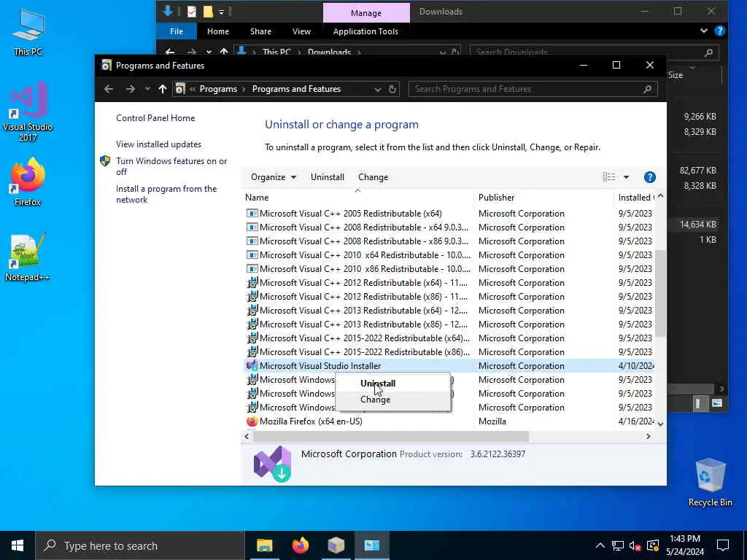This screenshot has width=747, height=560.
Task: Click the search magnifier in Programs and Features
Action: pyautogui.click(x=648, y=89)
